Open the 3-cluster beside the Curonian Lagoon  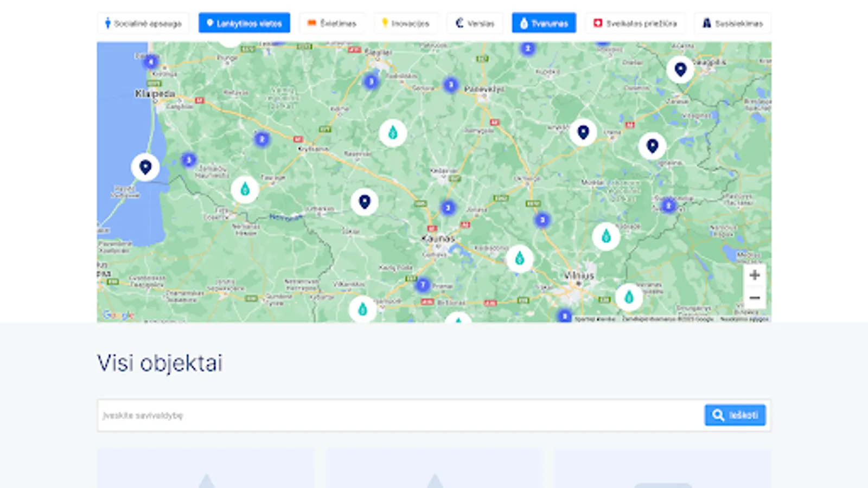[189, 160]
